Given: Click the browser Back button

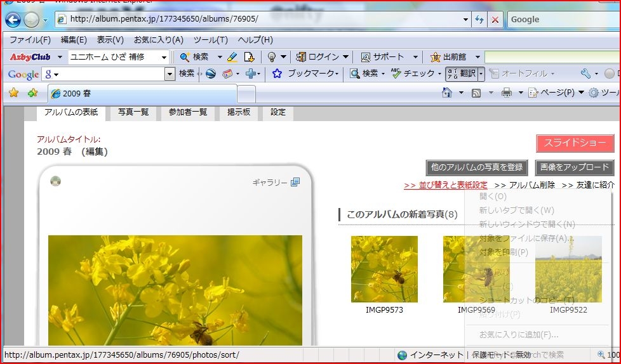Looking at the screenshot, I should coord(13,20).
